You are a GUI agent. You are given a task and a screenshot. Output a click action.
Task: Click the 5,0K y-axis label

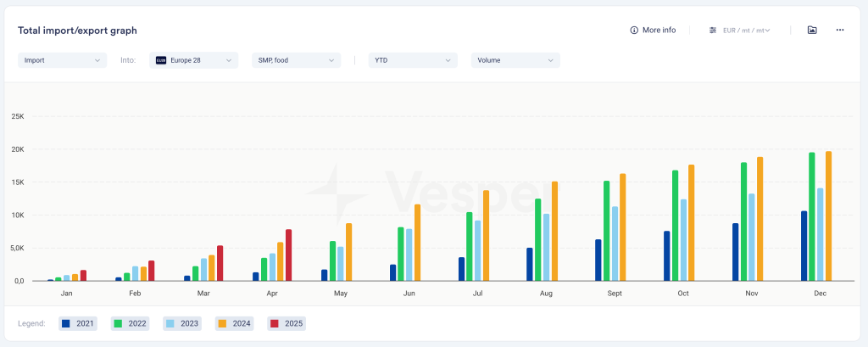(17, 248)
